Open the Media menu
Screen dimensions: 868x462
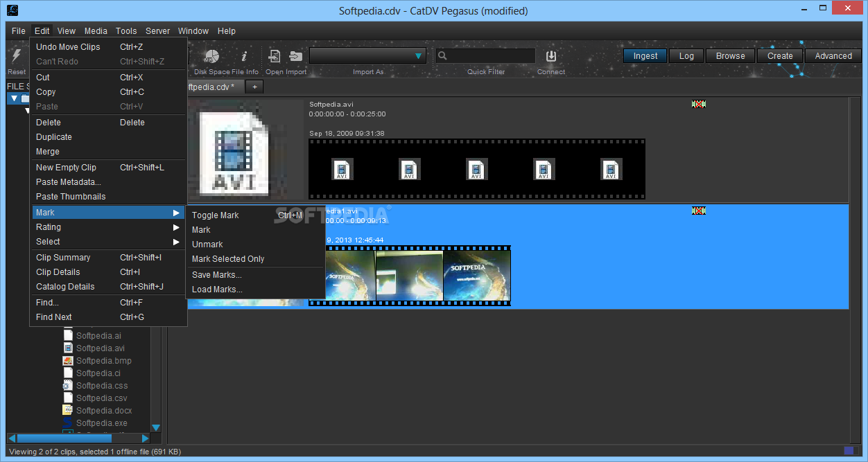pyautogui.click(x=96, y=31)
